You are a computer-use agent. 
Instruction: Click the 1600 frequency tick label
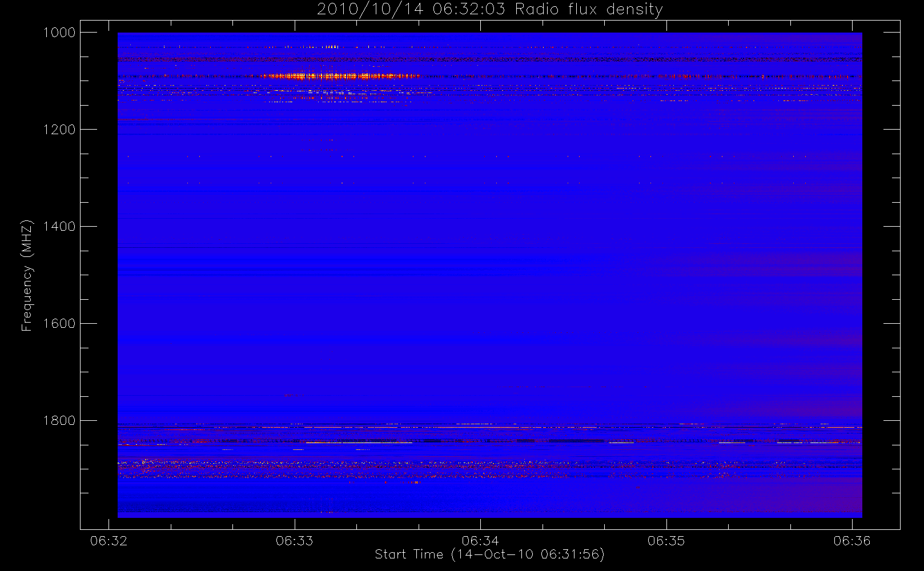point(59,324)
